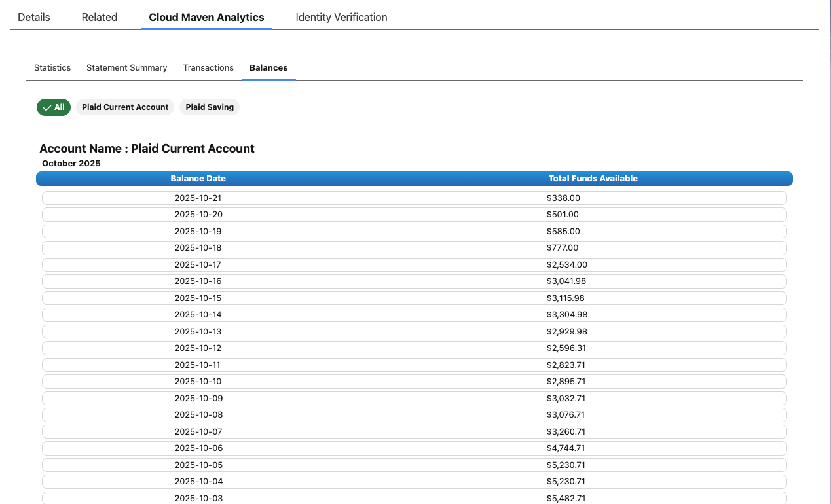Select the 2025-10-15 balance date cell
Screen dimensions: 831x504
click(198, 298)
